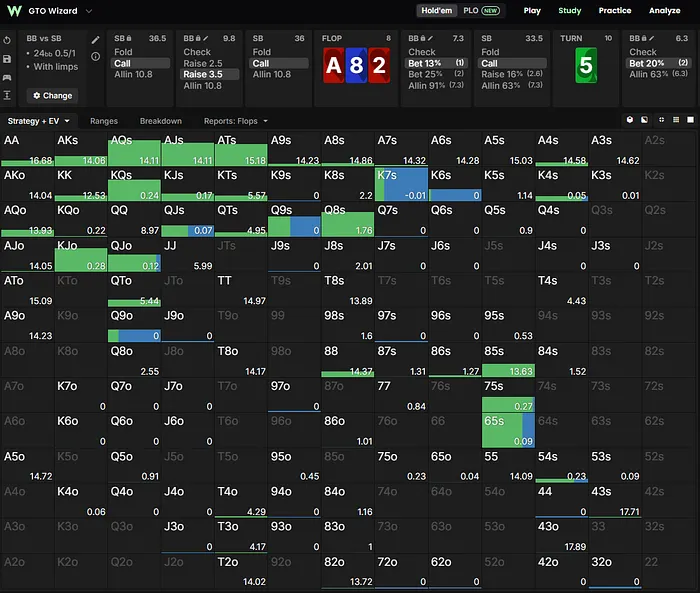Select the A5o hand cell
700x593 pixels.
(28, 466)
